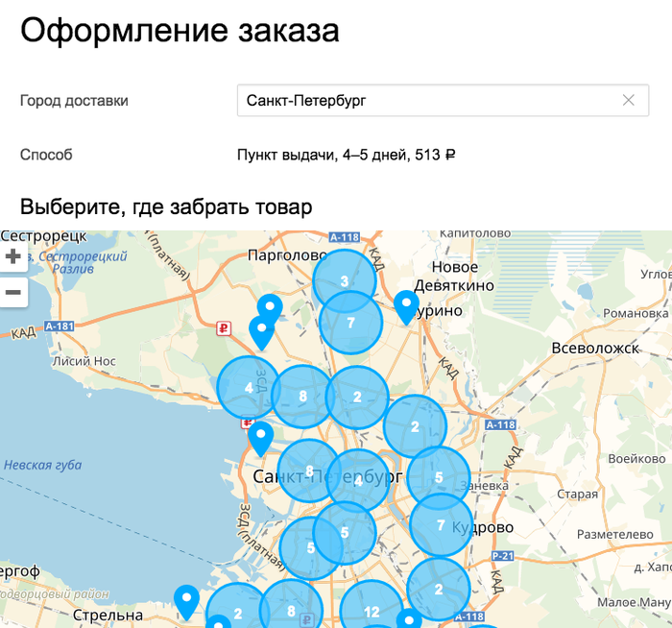Open the cluster of 7 below Парголово
672x628 pixels.
click(x=350, y=323)
